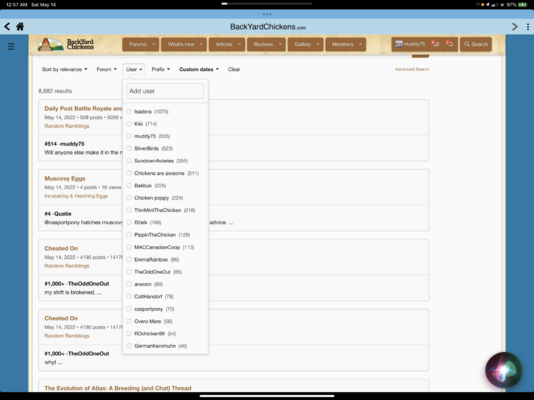The image size is (534, 400).
Task: Focus the Add user input field
Action: (x=165, y=91)
